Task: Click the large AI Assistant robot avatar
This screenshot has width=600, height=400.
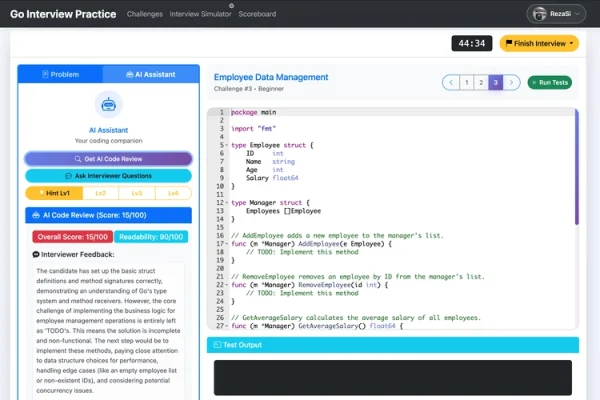Action: pos(109,104)
